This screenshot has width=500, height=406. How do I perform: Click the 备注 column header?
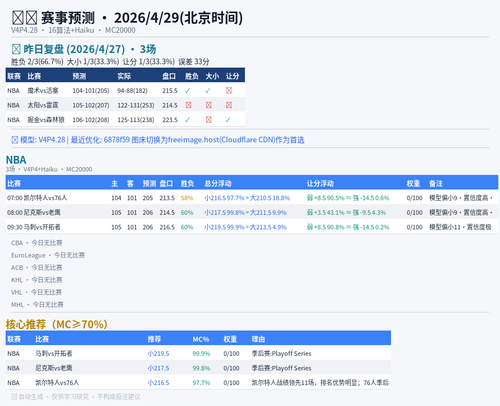[x=436, y=183]
